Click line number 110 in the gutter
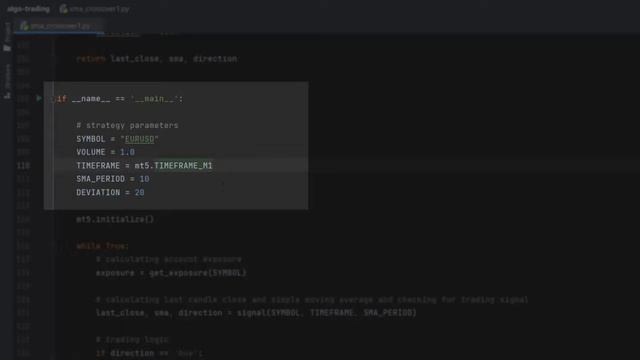The height and width of the screenshot is (360, 640). click(23, 166)
